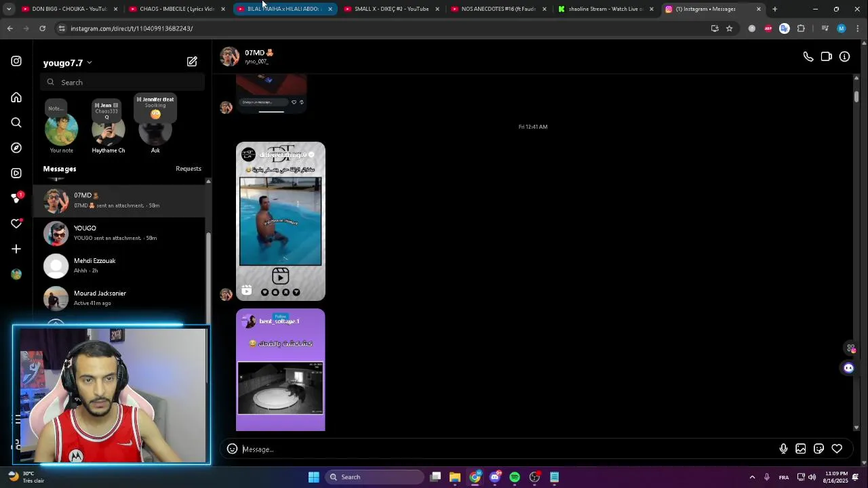Open Instagram home from sidebar

(x=16, y=98)
